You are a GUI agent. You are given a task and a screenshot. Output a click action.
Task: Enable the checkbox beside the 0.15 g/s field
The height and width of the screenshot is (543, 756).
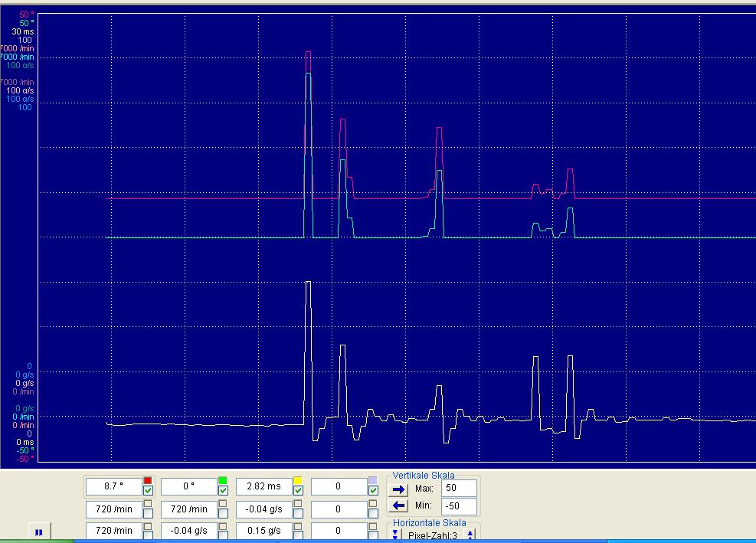tap(298, 530)
